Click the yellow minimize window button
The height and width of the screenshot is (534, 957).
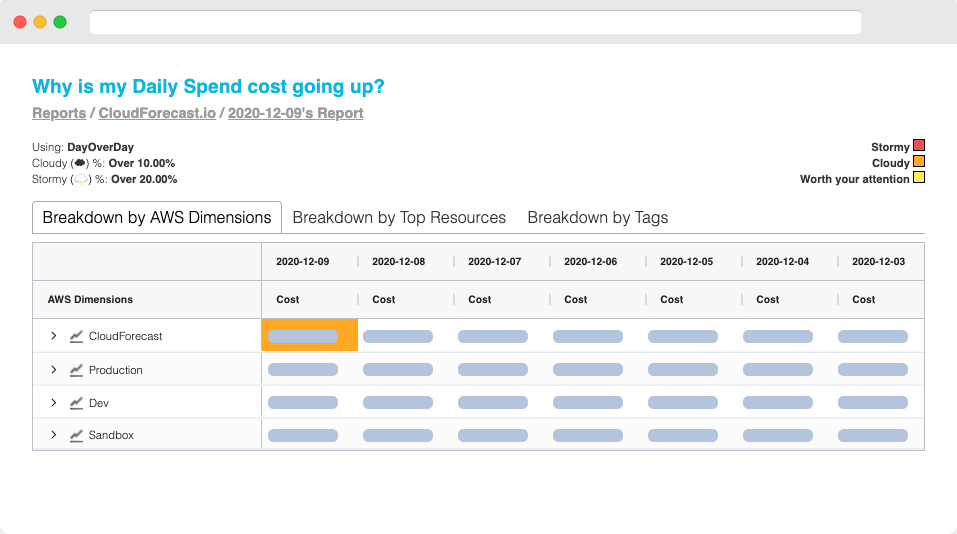[x=40, y=22]
